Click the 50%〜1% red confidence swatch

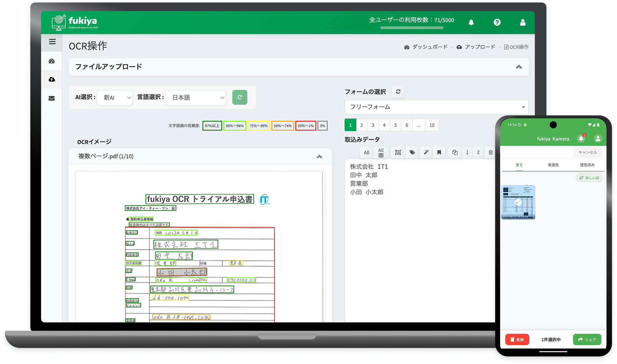(306, 126)
